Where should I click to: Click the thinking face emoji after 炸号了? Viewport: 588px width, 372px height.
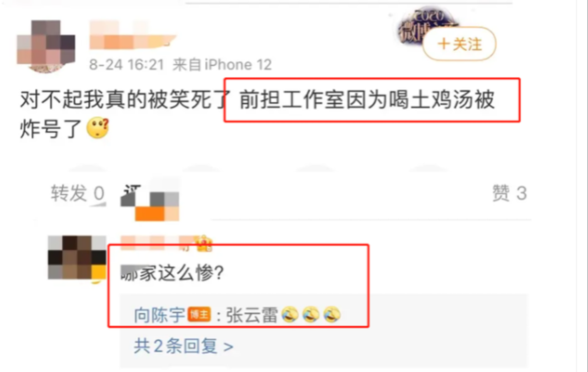coord(98,128)
